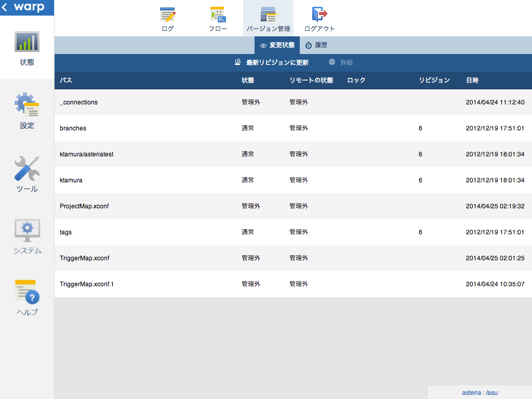Click revision 6 in the tags row
Viewport: 532px width, 399px height.
click(x=420, y=232)
